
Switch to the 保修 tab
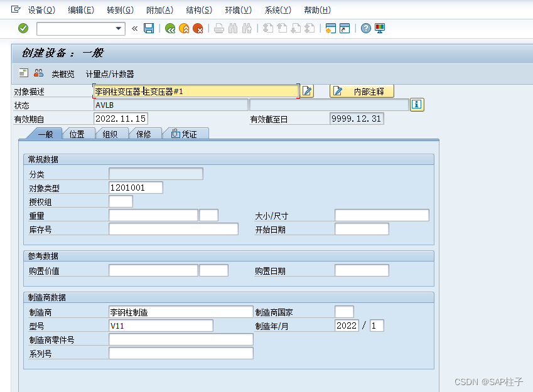click(143, 134)
